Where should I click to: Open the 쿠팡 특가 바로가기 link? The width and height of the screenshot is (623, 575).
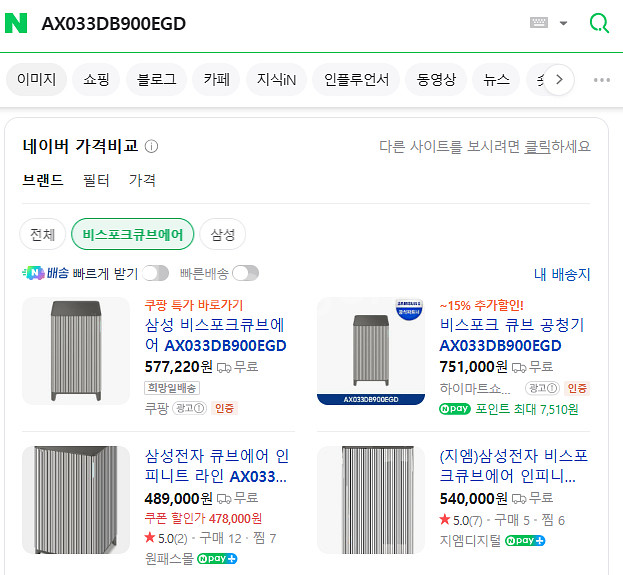pyautogui.click(x=194, y=305)
